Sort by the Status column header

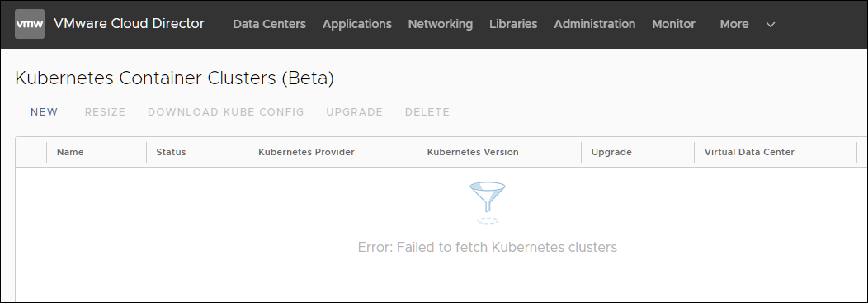[171, 152]
